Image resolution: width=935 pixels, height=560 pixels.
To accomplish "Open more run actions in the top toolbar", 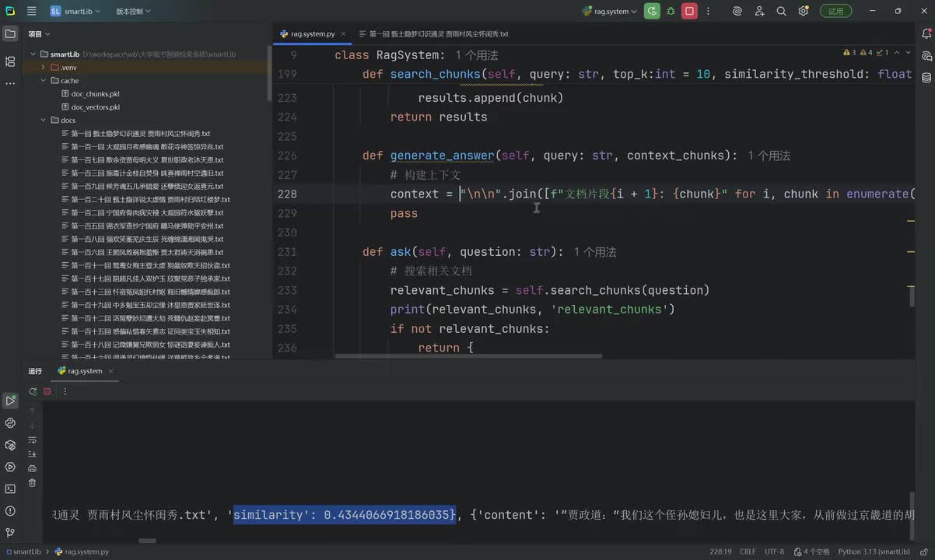I will tap(708, 11).
